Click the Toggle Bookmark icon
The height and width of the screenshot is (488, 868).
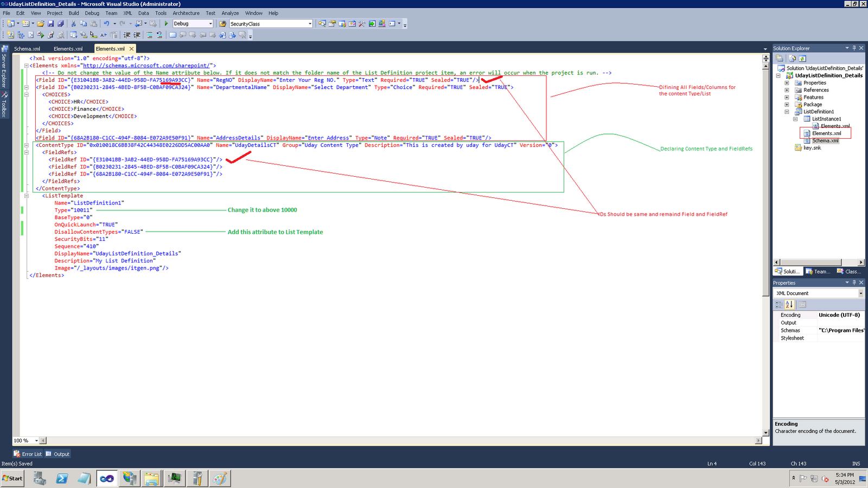[x=173, y=35]
